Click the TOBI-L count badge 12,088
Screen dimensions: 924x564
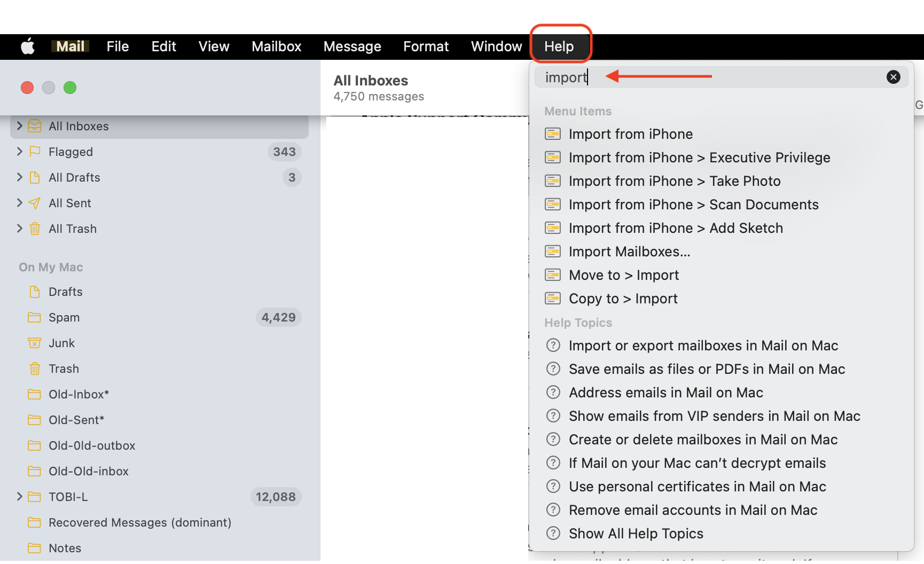point(276,497)
